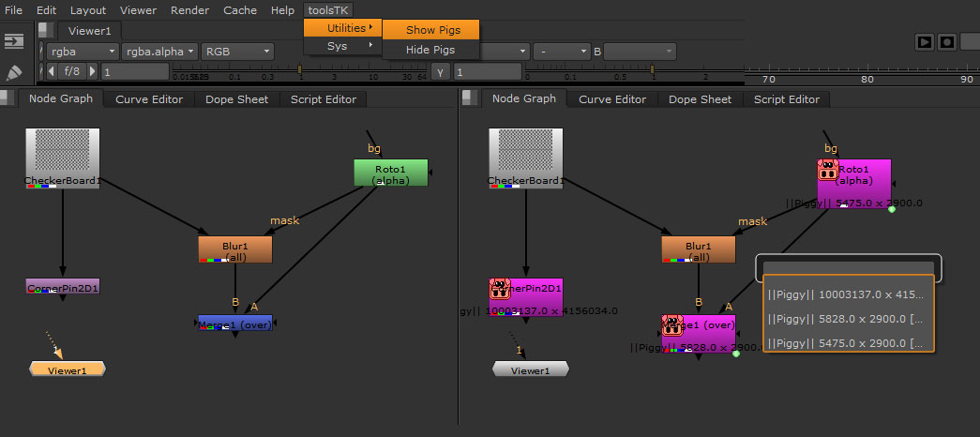Toggle the gamma Y button
The image size is (980, 437).
tap(442, 72)
